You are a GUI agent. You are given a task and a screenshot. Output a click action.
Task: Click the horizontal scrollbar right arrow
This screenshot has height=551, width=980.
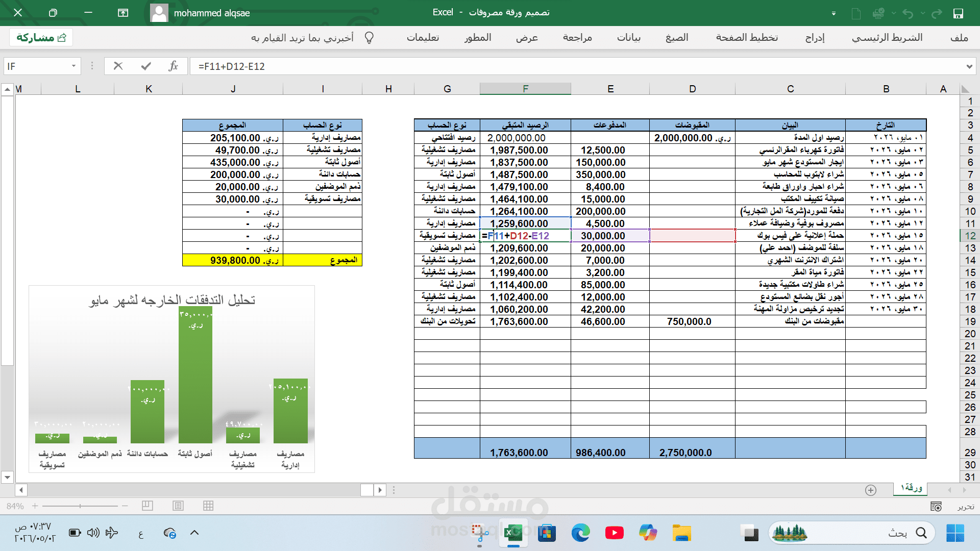[x=380, y=490]
